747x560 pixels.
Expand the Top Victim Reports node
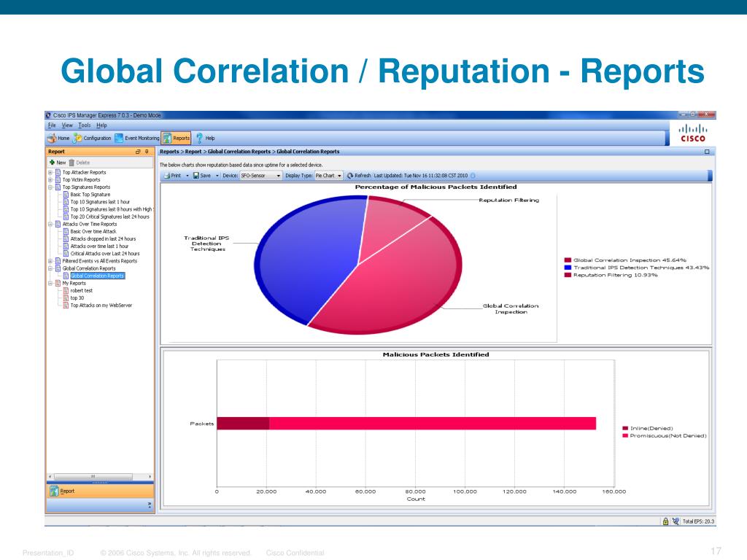click(50, 180)
